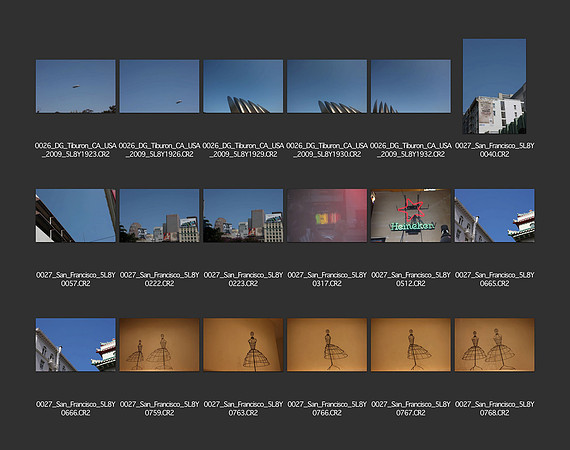This screenshot has height=450, width=570.
Task: Click filename label ending 0767.CR2
Action: coord(411,409)
